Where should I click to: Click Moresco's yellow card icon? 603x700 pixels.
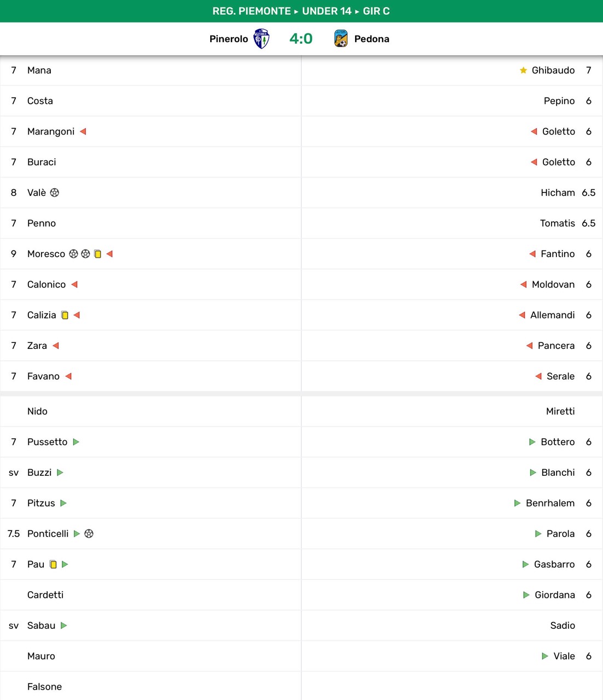click(97, 254)
